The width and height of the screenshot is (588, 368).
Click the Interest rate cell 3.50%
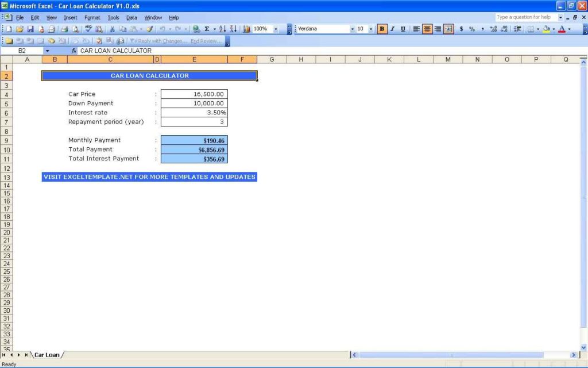pyautogui.click(x=194, y=113)
